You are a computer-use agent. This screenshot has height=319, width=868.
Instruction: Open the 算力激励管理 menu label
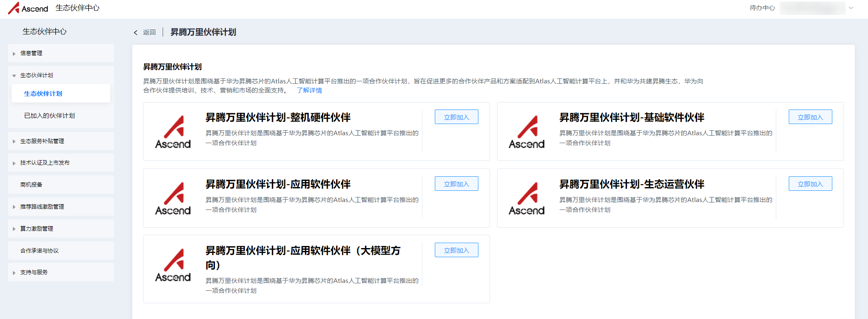tap(37, 229)
